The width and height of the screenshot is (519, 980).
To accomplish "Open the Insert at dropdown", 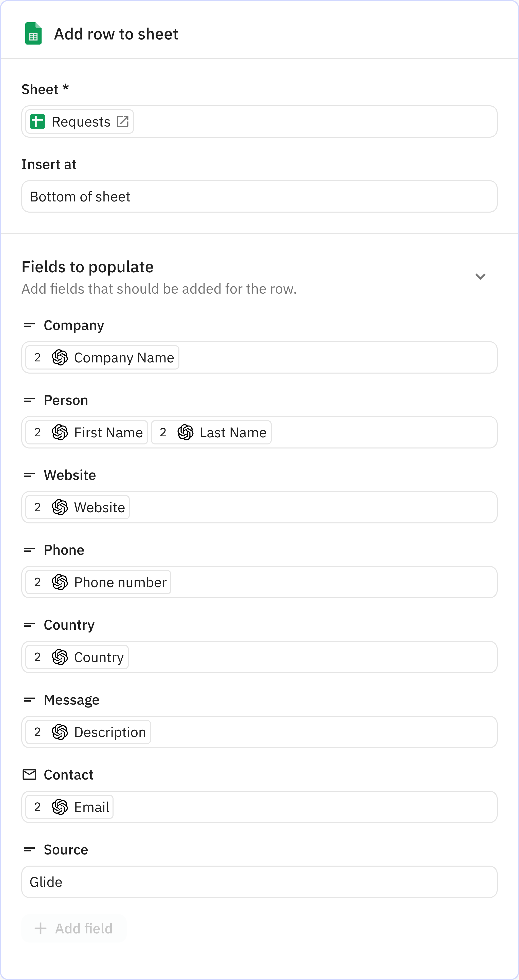I will point(259,196).
